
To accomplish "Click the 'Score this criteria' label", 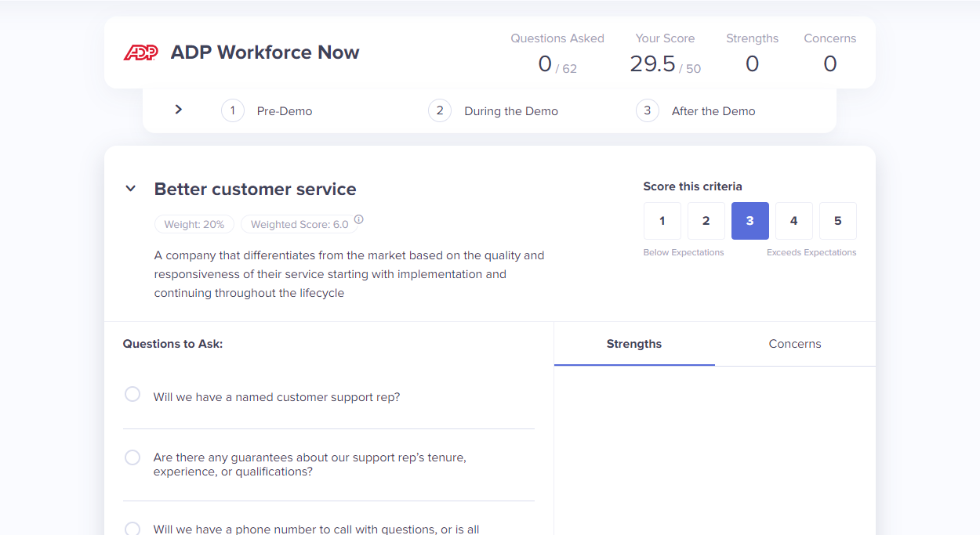I will [x=692, y=186].
